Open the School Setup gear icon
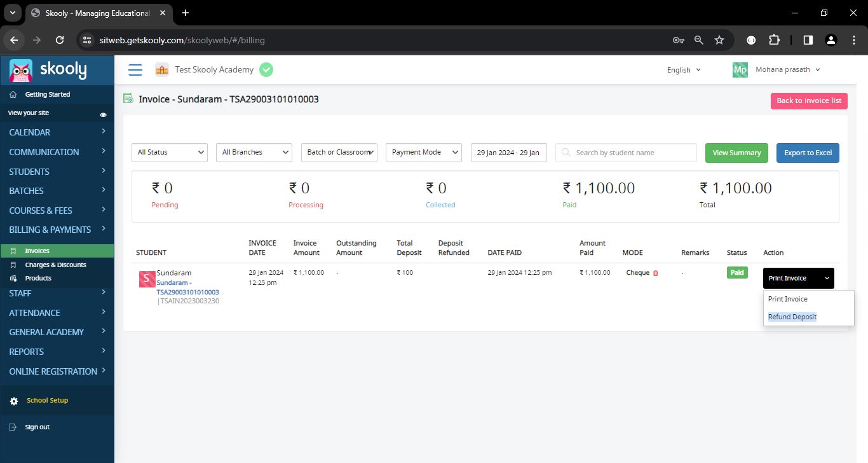This screenshot has width=868, height=463. pyautogui.click(x=14, y=401)
